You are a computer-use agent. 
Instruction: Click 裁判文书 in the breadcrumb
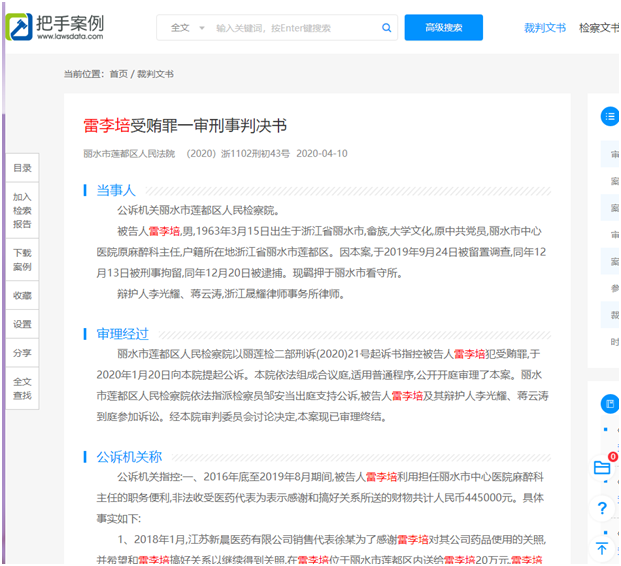pyautogui.click(x=155, y=74)
